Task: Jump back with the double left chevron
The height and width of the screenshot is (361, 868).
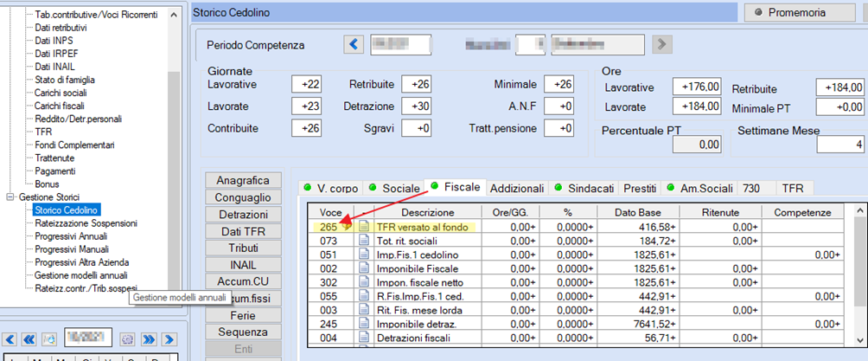Action: pos(30,338)
